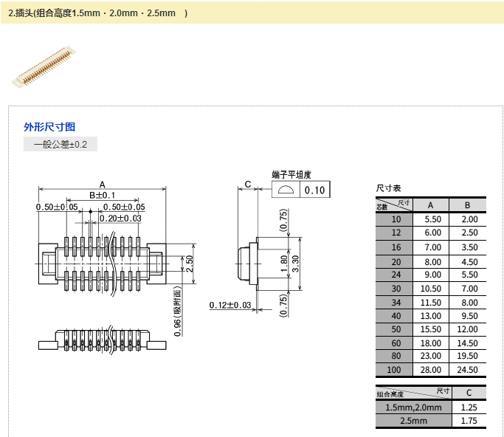Click the connector plug product photo
The width and height of the screenshot is (504, 437).
44,66
